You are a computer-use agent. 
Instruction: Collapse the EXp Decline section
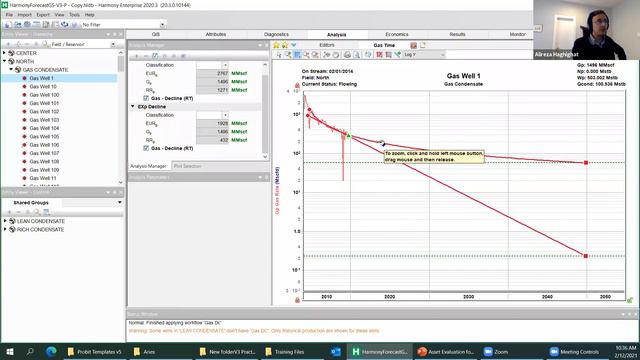[x=133, y=107]
